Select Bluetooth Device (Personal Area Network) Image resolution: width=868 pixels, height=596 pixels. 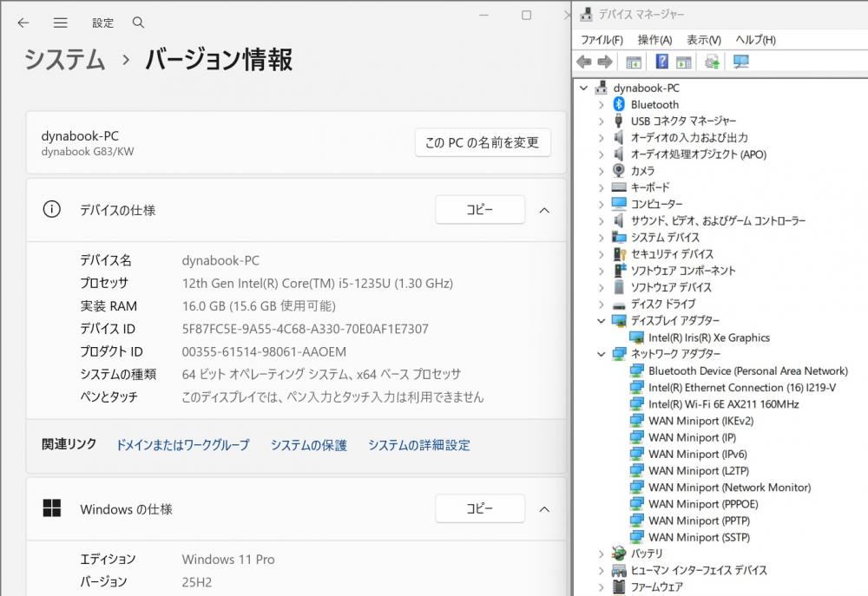(748, 370)
